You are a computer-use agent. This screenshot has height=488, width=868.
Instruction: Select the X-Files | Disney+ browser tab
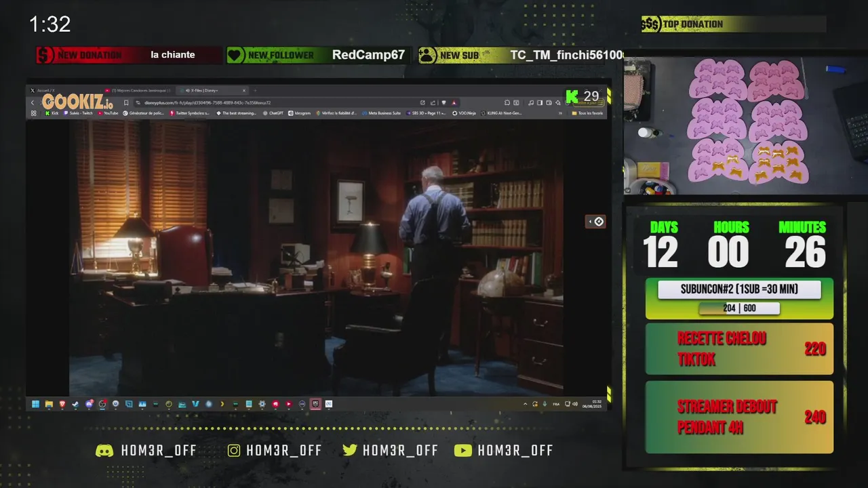tap(213, 90)
